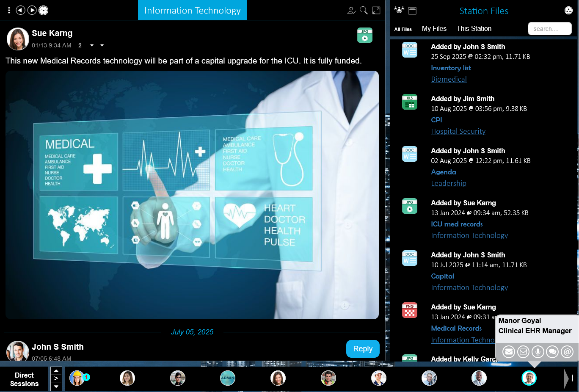Open the Hospital Security station link
The width and height of the screenshot is (579, 392).
[x=458, y=131]
